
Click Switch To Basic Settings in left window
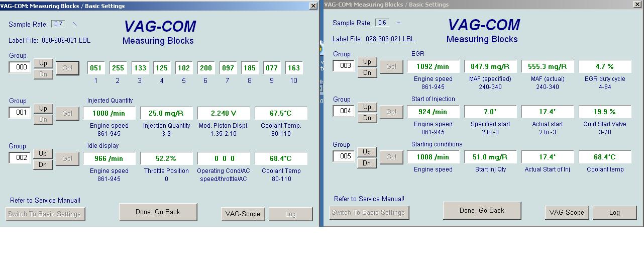[46, 214]
